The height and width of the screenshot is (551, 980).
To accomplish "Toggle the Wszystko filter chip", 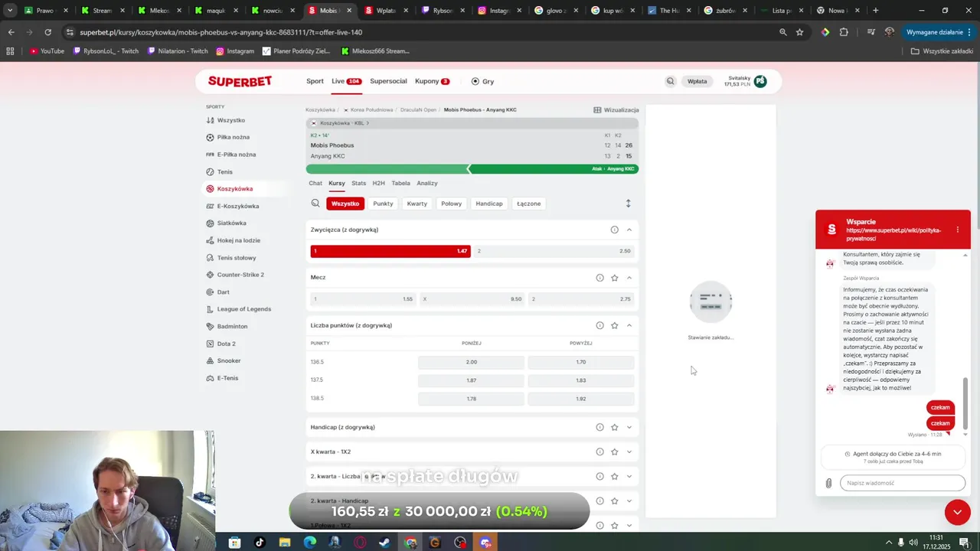I will pos(345,204).
